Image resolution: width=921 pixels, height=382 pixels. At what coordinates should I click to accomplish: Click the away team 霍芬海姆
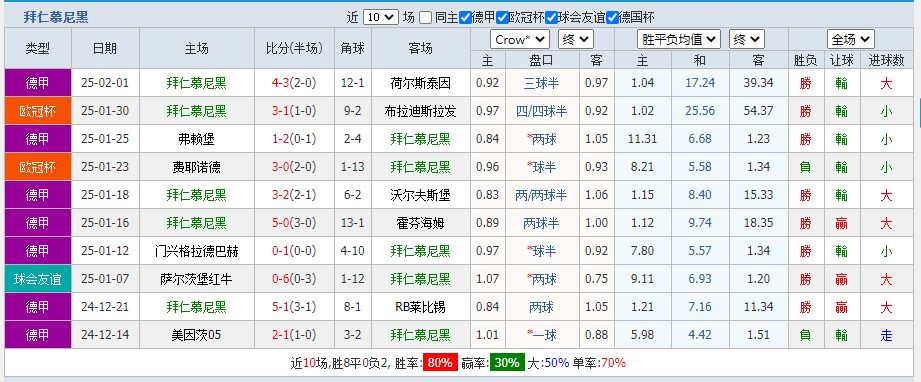click(421, 223)
